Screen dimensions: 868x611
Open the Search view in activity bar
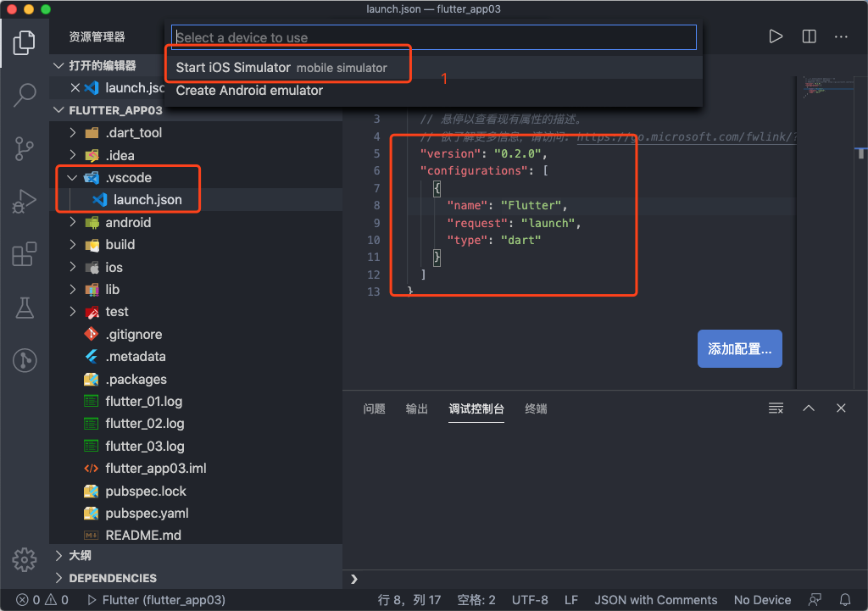coord(24,95)
